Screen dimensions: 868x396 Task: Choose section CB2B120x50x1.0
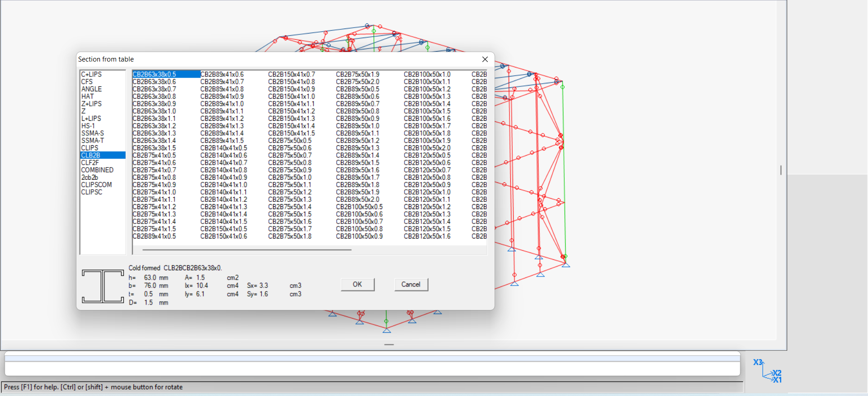click(x=427, y=192)
